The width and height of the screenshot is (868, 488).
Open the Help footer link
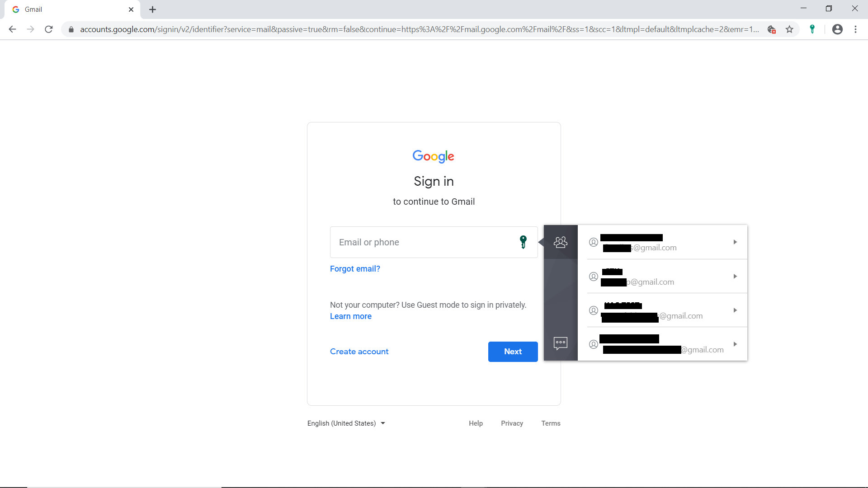tap(476, 423)
